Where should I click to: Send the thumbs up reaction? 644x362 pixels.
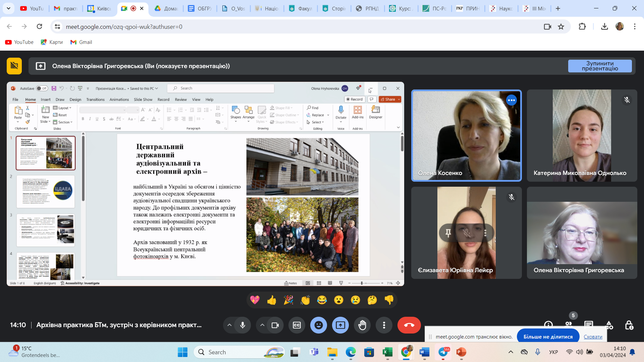(271, 300)
